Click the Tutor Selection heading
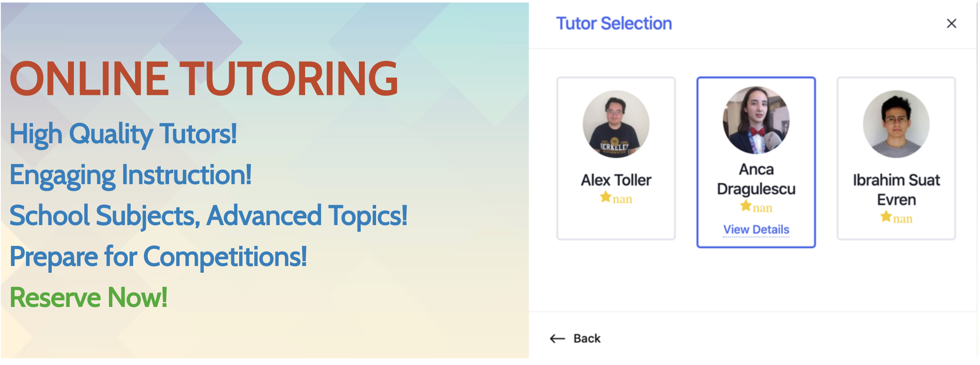 point(614,23)
